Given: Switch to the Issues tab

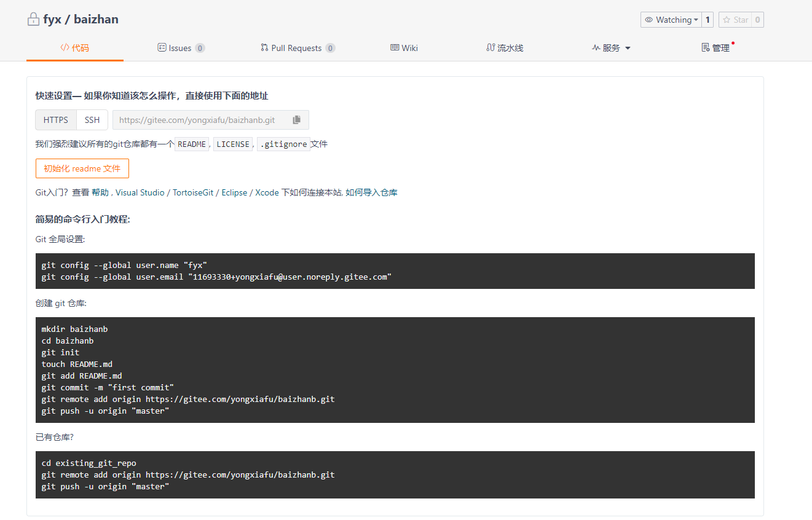Looking at the screenshot, I should tap(181, 48).
